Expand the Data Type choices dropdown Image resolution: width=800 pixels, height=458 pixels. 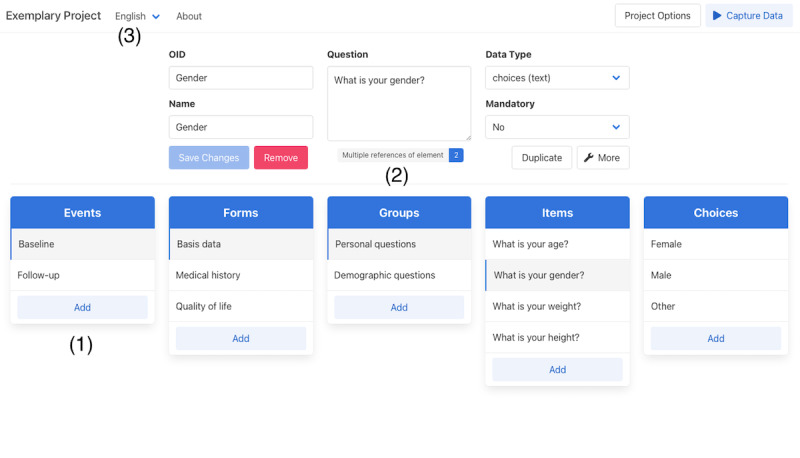pyautogui.click(x=557, y=78)
